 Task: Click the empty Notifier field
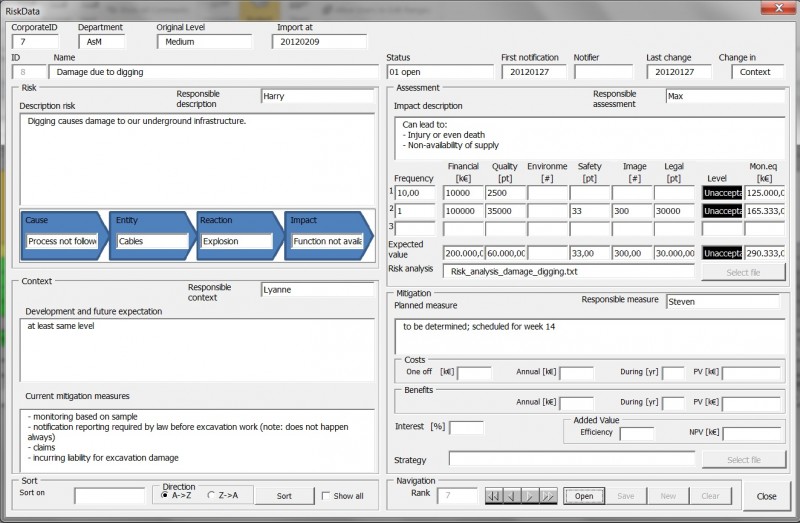click(x=604, y=72)
